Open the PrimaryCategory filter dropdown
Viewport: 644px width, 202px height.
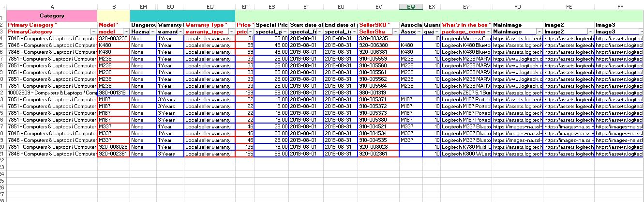coord(94,31)
